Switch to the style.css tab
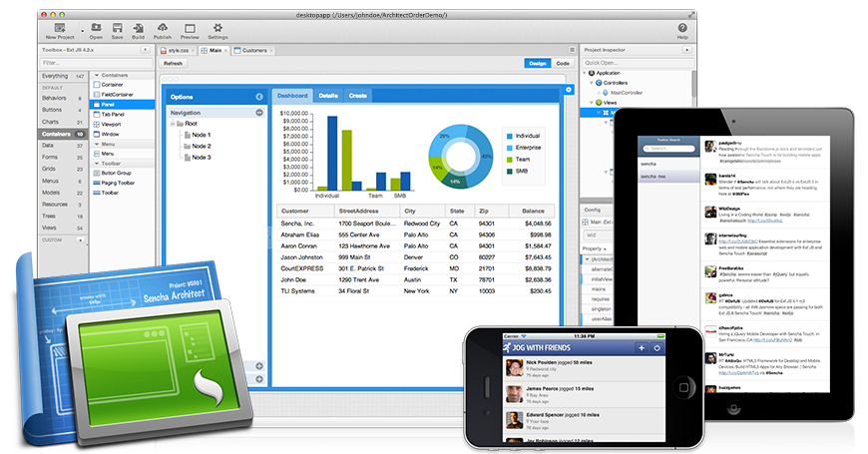This screenshot has width=868, height=454. click(178, 50)
